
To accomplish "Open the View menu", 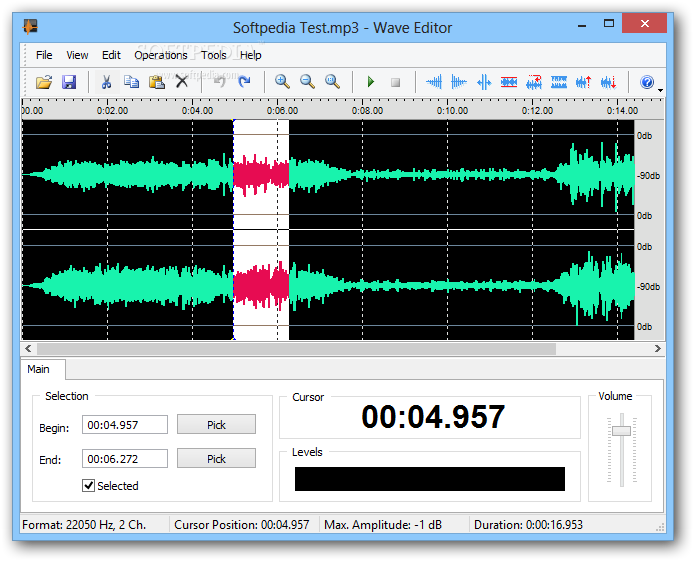I will (77, 55).
